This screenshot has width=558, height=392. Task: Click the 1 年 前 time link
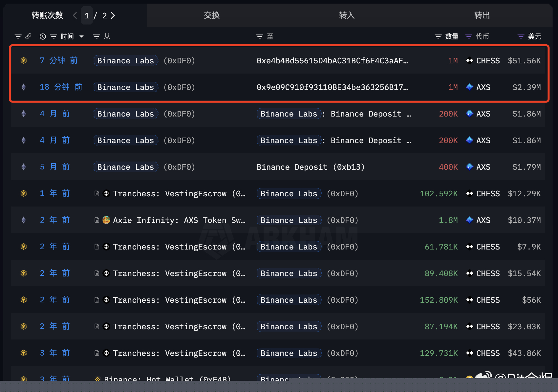[55, 193]
